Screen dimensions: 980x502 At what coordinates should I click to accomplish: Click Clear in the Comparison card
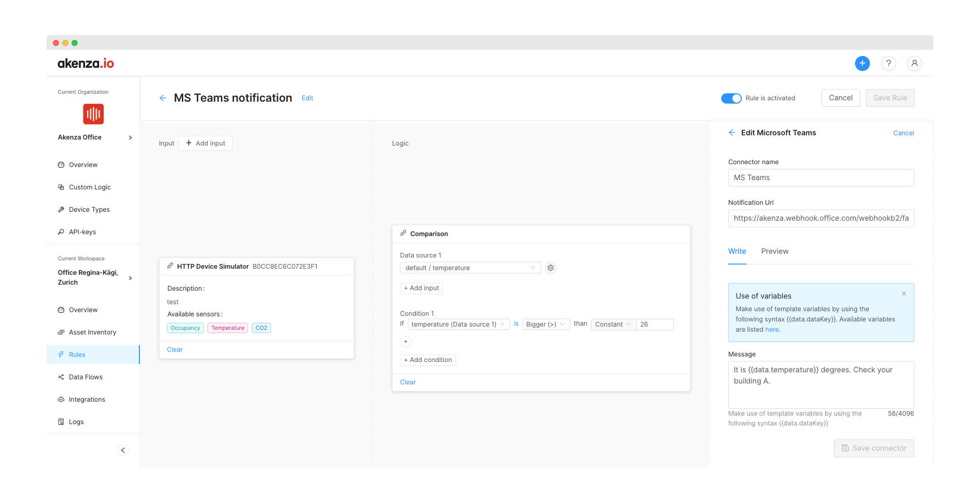[408, 382]
